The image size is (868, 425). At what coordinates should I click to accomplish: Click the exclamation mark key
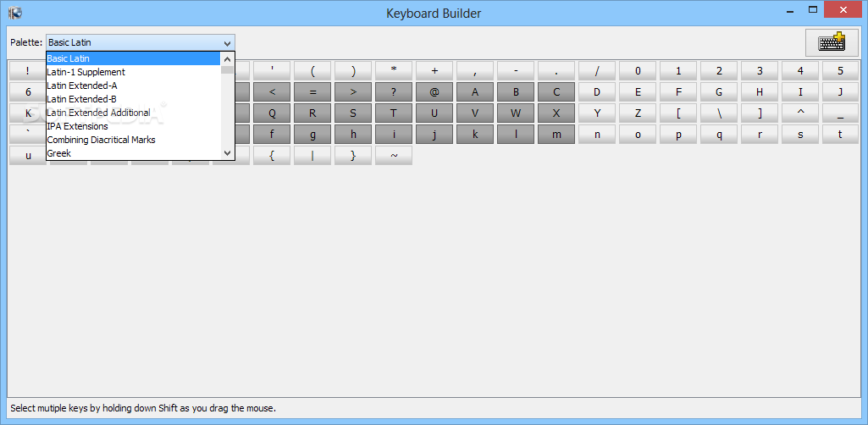tap(28, 71)
